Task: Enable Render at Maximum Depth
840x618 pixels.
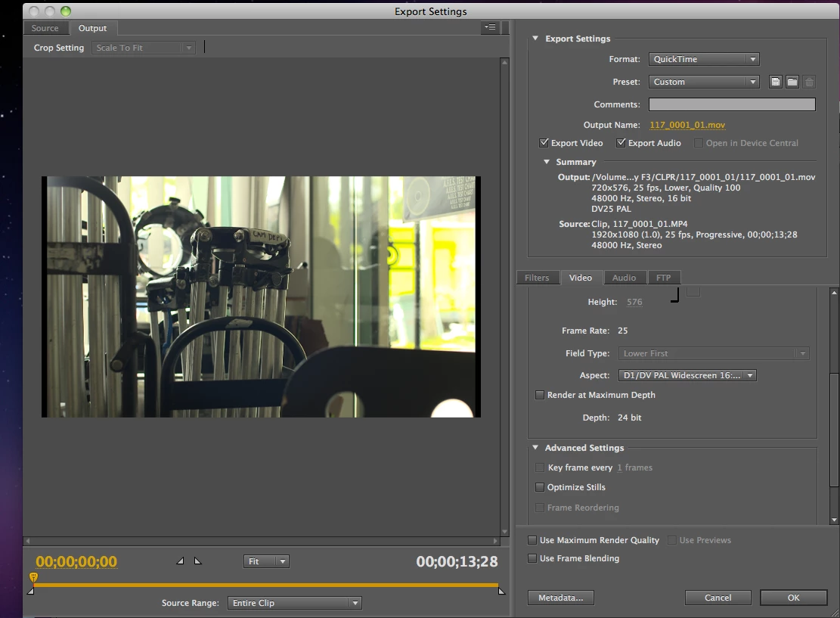Action: click(540, 395)
